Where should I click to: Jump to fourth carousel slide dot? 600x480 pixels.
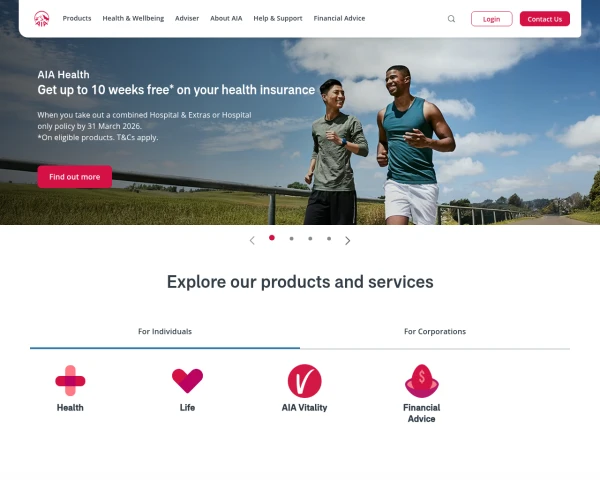329,238
